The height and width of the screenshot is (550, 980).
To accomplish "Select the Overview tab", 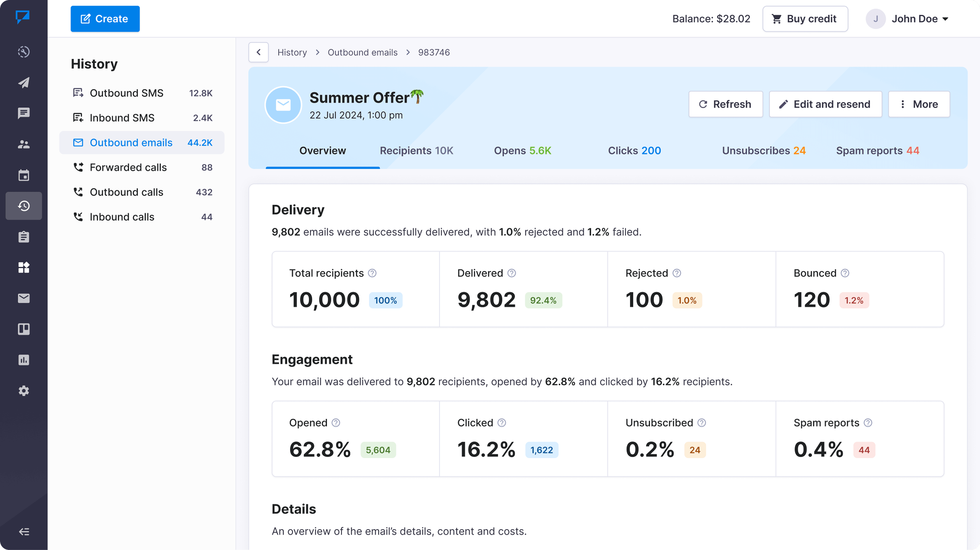I will click(323, 151).
